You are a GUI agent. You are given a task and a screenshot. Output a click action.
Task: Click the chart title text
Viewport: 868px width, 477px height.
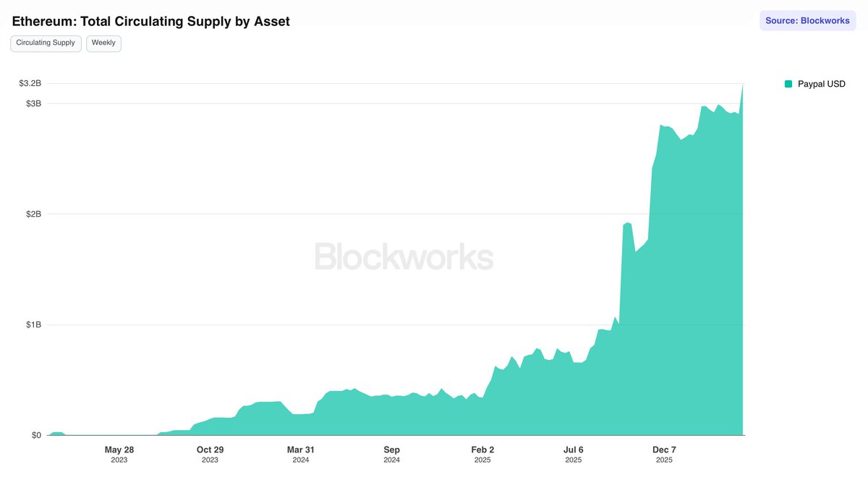[151, 22]
